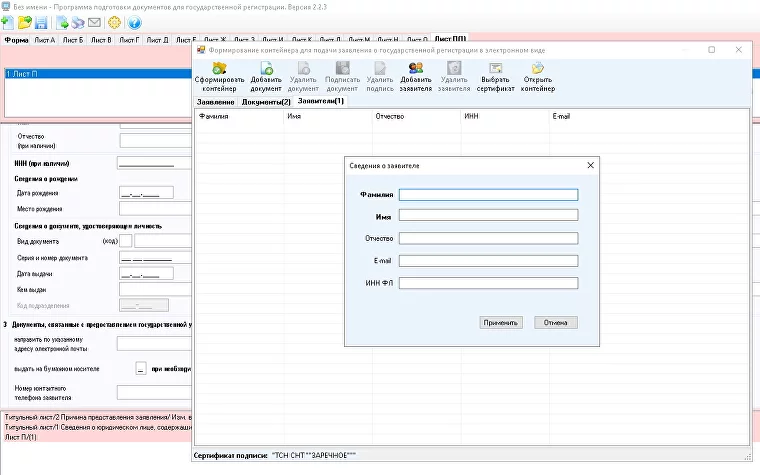The image size is (760, 475).
Task: Open a file with the folder icon
Action: tap(24, 22)
